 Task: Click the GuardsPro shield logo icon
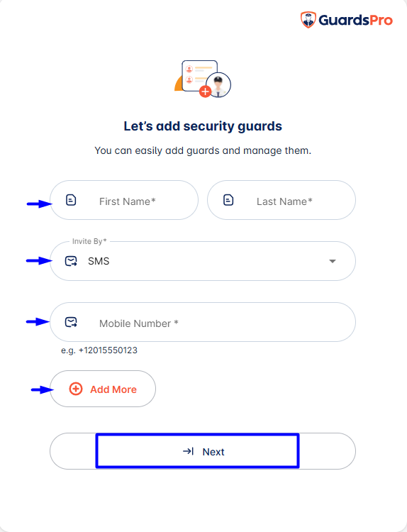308,20
